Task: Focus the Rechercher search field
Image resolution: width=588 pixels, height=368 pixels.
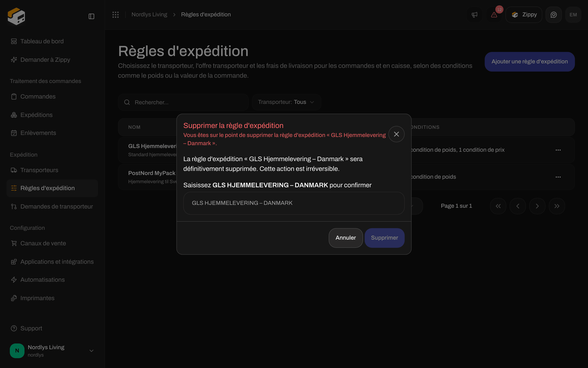Action: [x=183, y=102]
